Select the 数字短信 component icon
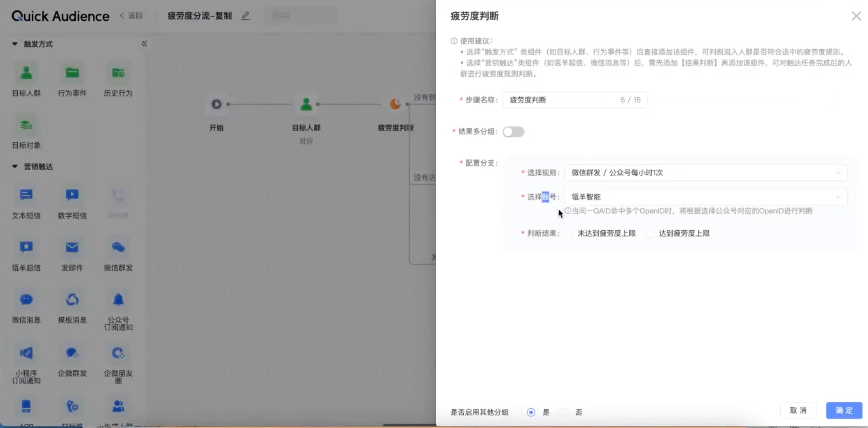Image resolution: width=868 pixels, height=428 pixels. (72, 195)
